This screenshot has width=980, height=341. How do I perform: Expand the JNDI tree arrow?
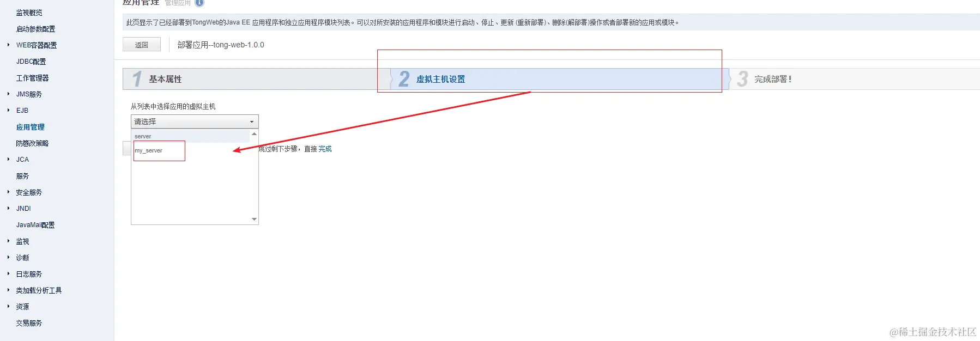click(x=8, y=208)
